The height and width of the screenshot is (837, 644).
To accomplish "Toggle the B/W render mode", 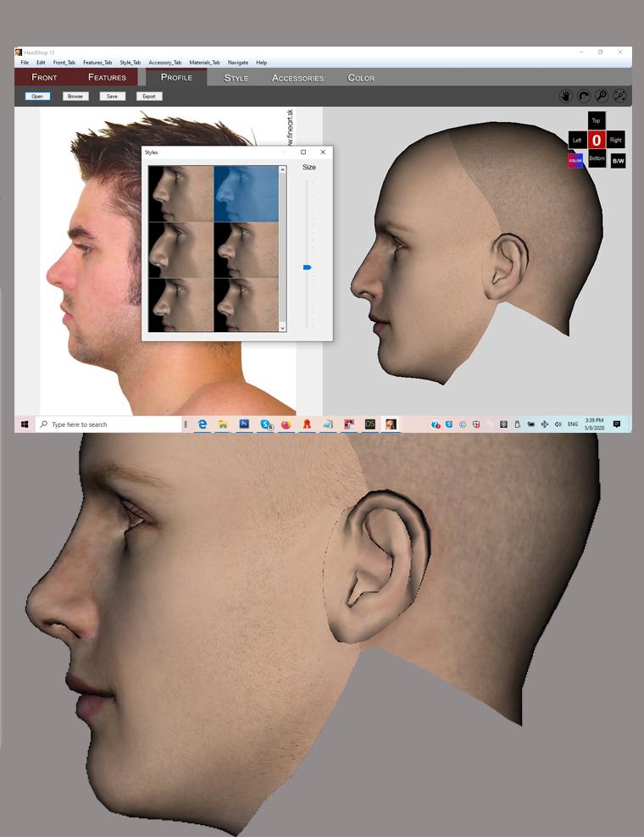I will [x=618, y=161].
